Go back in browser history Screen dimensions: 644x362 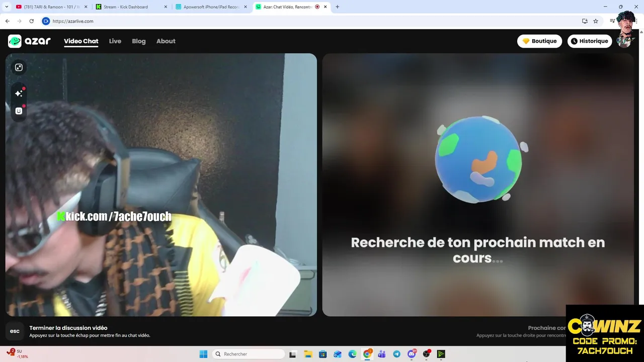tap(7, 21)
